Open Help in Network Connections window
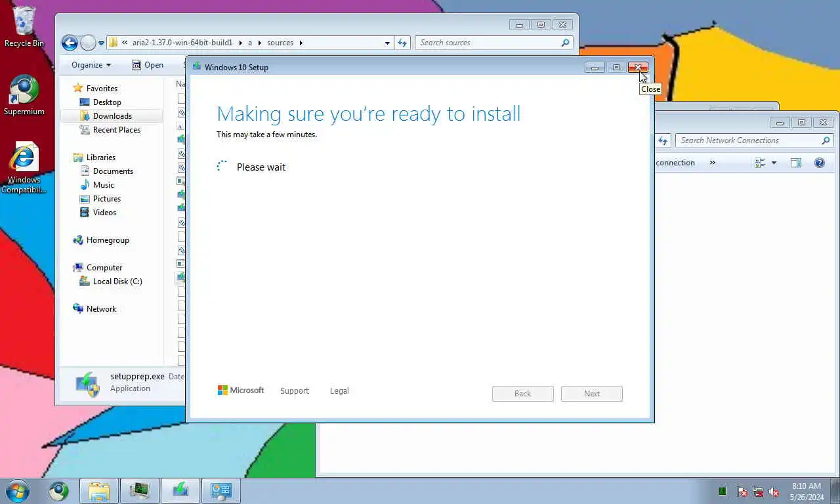The image size is (840, 504). point(820,163)
